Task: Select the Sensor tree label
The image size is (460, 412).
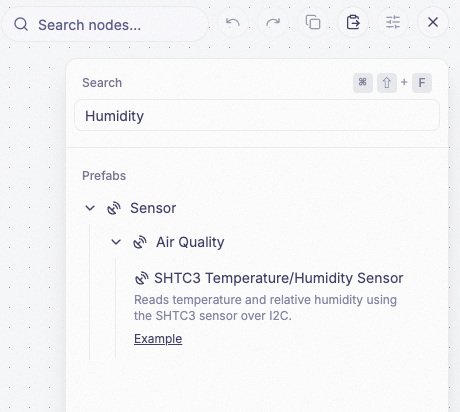Action: pyautogui.click(x=153, y=208)
